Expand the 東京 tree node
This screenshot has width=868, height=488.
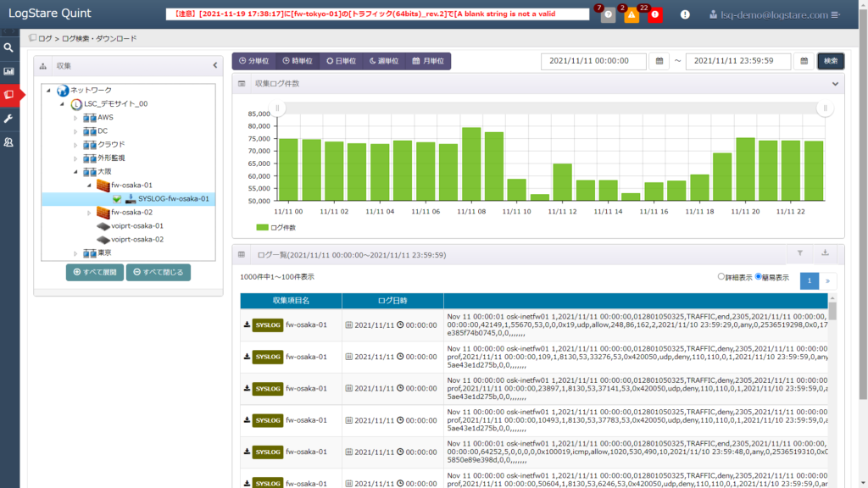75,253
